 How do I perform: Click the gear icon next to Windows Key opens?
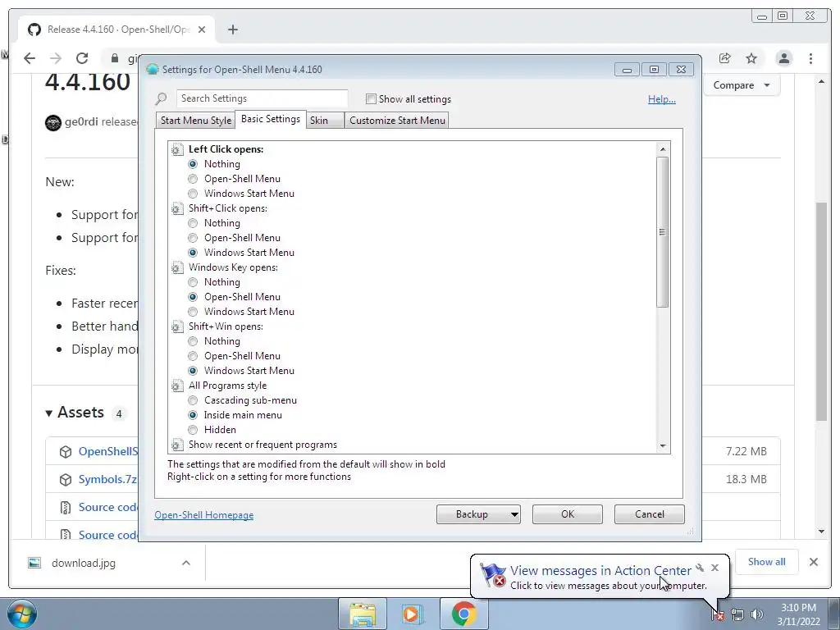[x=177, y=267]
